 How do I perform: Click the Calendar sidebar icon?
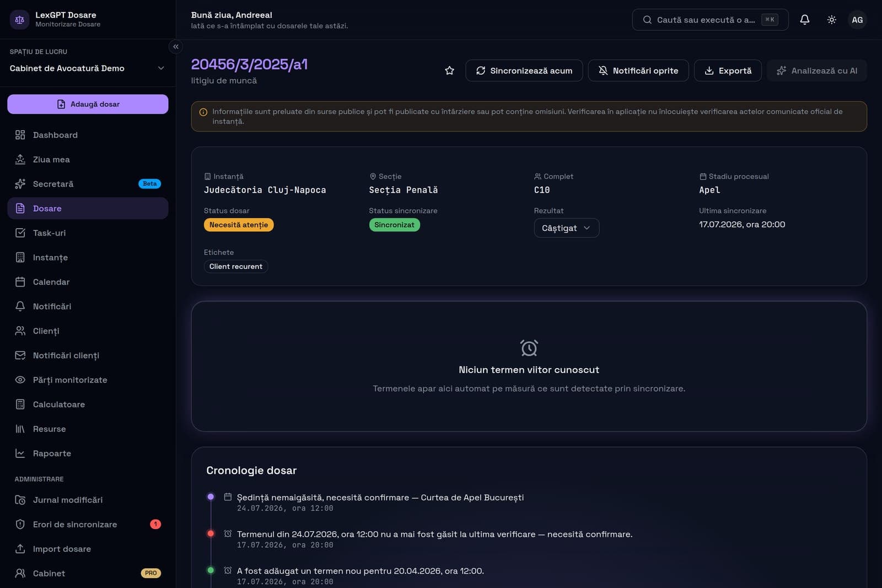tap(20, 282)
